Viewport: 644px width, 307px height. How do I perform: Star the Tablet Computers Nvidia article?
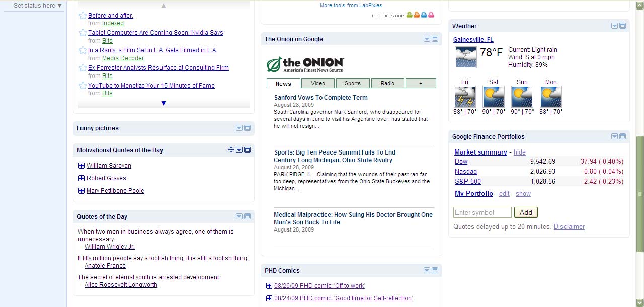point(83,33)
